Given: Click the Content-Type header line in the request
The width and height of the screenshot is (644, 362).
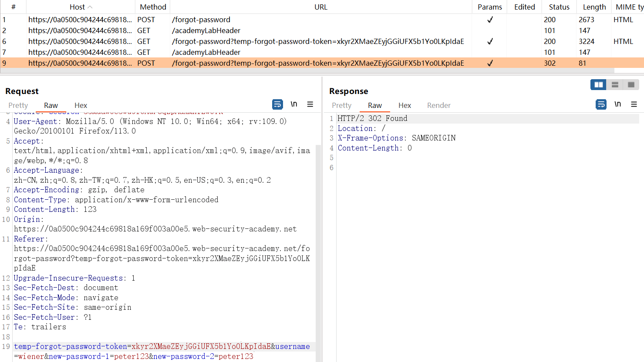Looking at the screenshot, I should 116,200.
